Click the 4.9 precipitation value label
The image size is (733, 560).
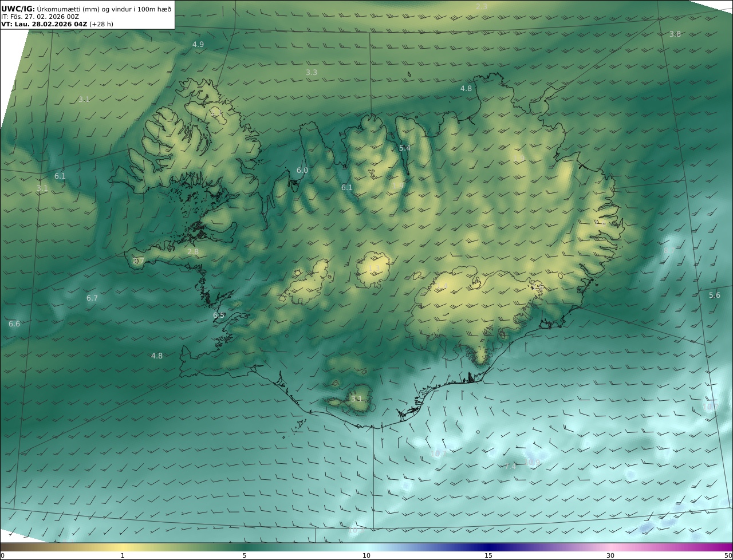tap(198, 44)
